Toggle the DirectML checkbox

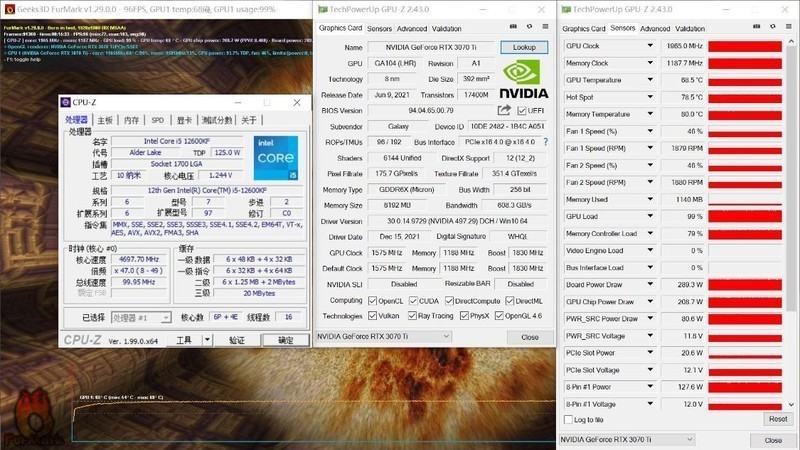[510, 301]
